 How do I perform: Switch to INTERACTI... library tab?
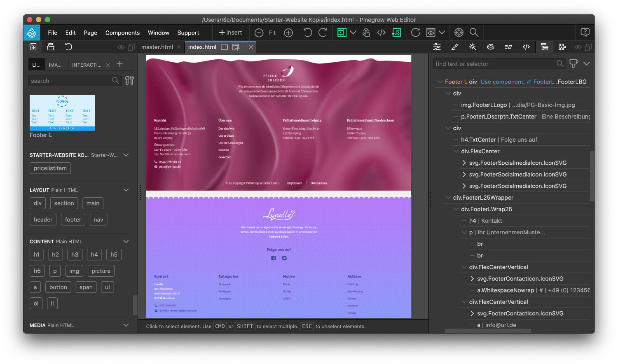click(87, 65)
